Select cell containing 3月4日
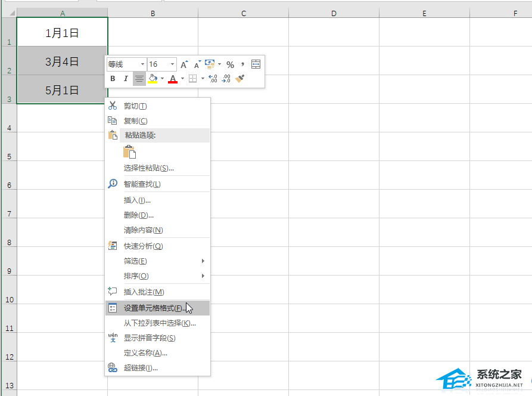Screen dimensions: 532x396 pyautogui.click(x=63, y=61)
